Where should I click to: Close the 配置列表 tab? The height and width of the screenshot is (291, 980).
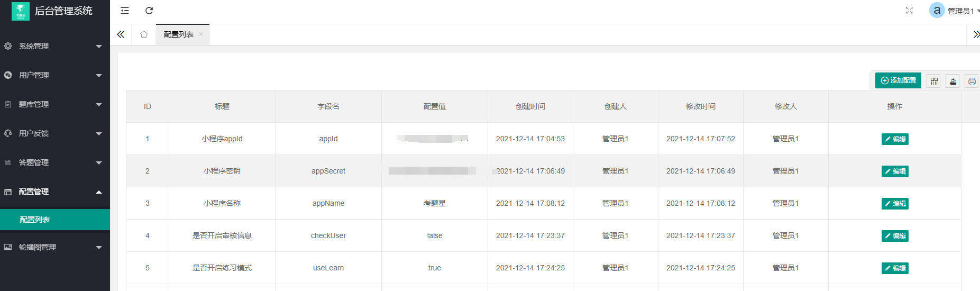[201, 34]
